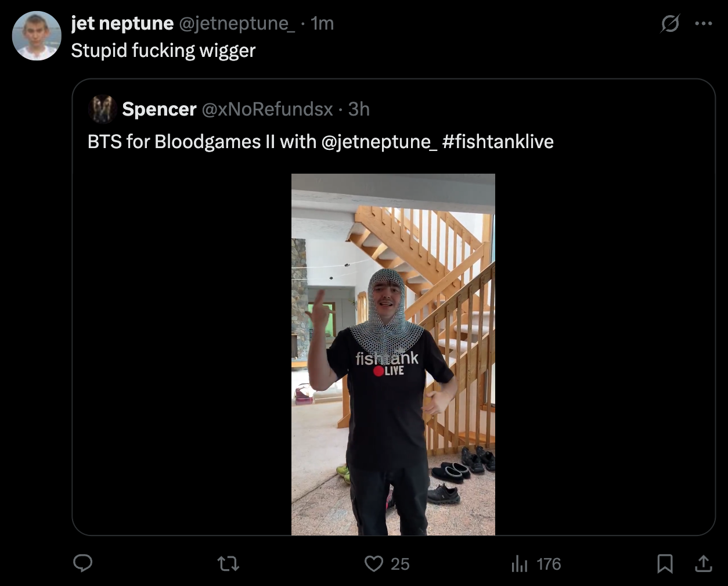This screenshot has height=586, width=728.
Task: Open Spencer's small profile avatar
Action: pos(102,109)
